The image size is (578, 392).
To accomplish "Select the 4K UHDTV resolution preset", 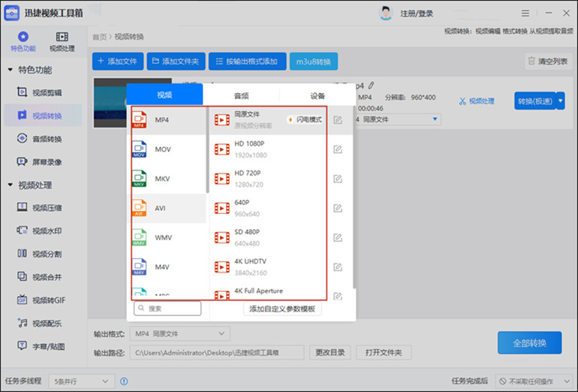I will [x=268, y=267].
